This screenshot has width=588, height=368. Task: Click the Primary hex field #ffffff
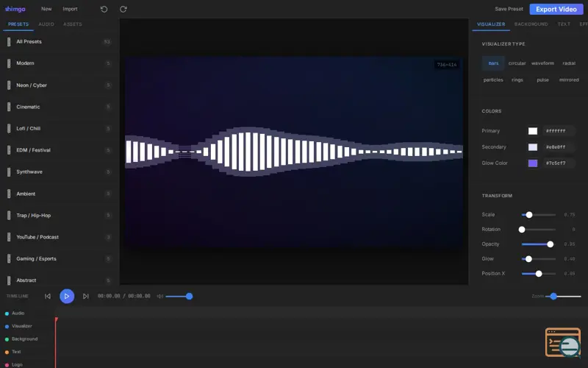[559, 131]
